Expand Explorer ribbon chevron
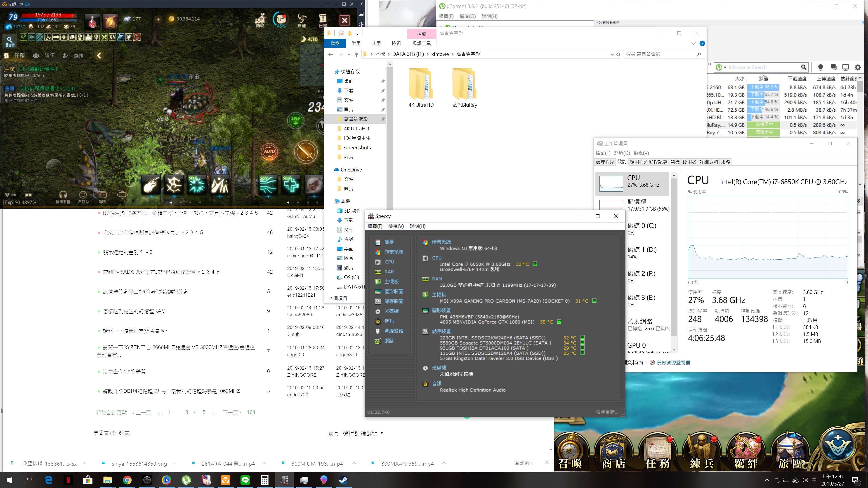The image size is (868, 488). [693, 43]
